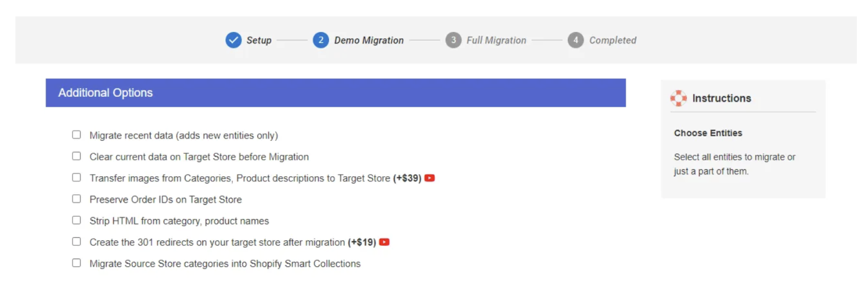Check Clear current data on Target Store
Viewport: 868px width, 290px height.
tap(76, 156)
